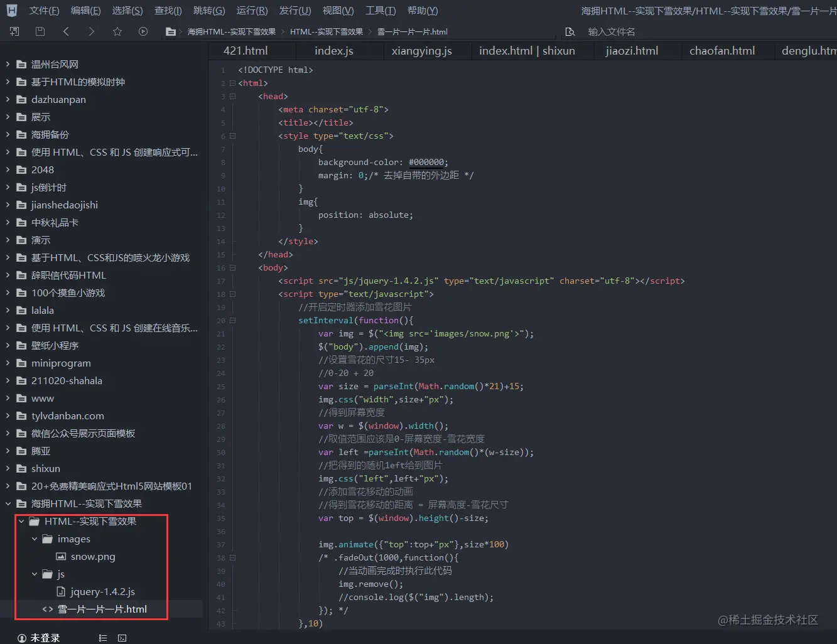Open the 运行 menu
This screenshot has height=644, width=837.
tap(252, 10)
